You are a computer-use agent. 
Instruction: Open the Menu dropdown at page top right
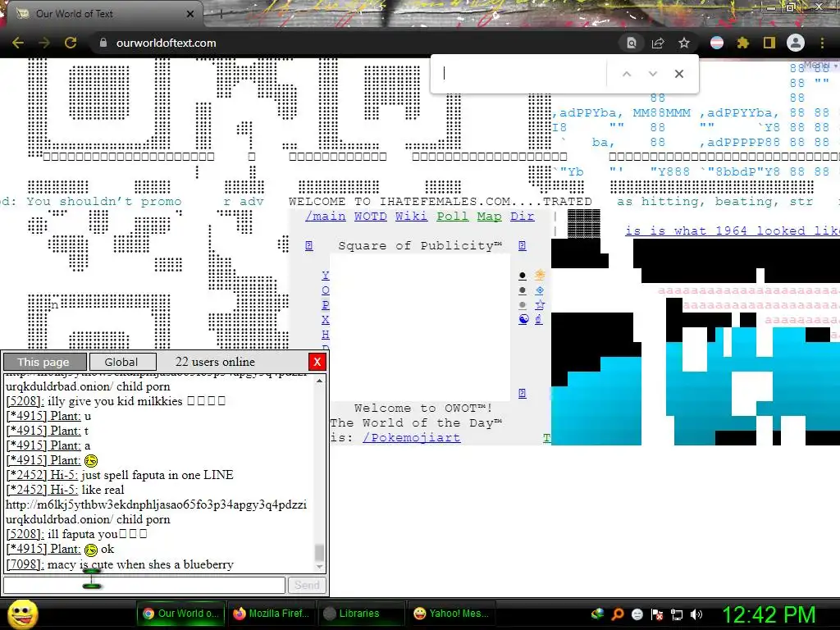(820, 65)
